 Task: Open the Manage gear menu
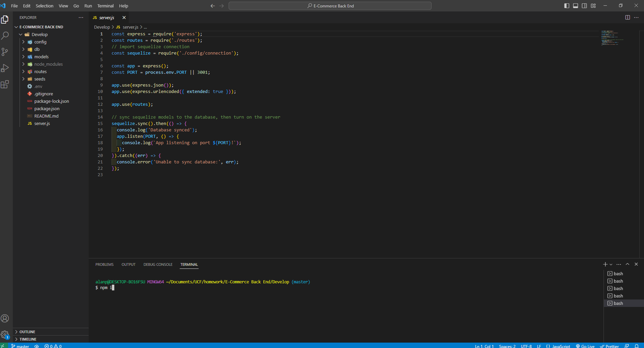coord(5,335)
